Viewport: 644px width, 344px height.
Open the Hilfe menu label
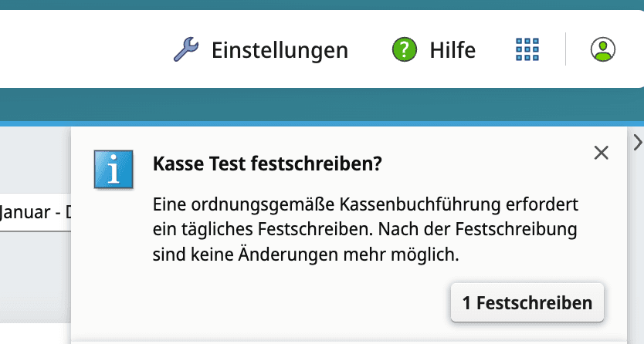[452, 50]
